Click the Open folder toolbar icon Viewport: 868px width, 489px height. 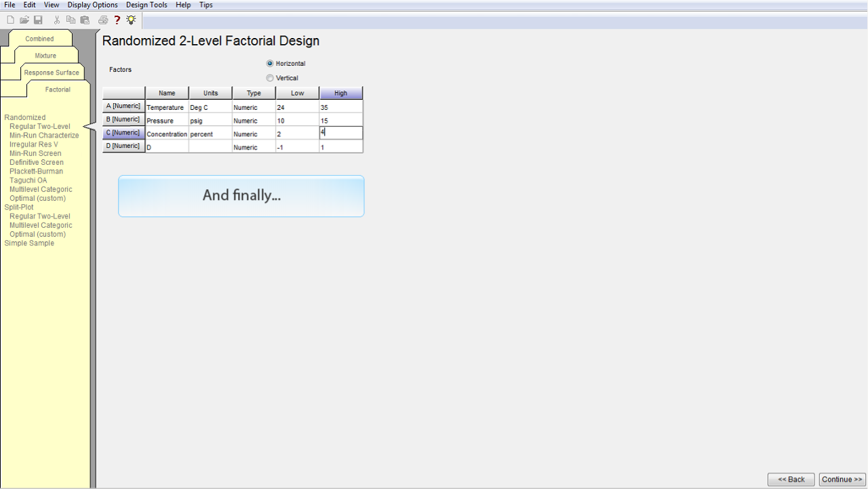coord(24,20)
